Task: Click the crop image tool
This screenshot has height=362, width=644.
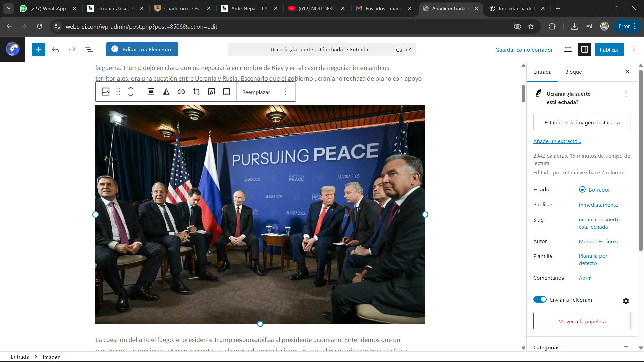Action: [197, 92]
